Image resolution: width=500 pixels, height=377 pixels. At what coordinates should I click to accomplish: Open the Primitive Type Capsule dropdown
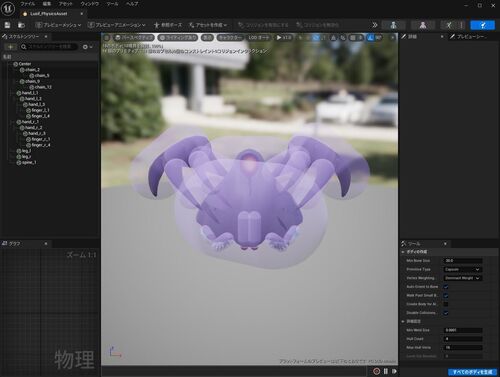463,269
